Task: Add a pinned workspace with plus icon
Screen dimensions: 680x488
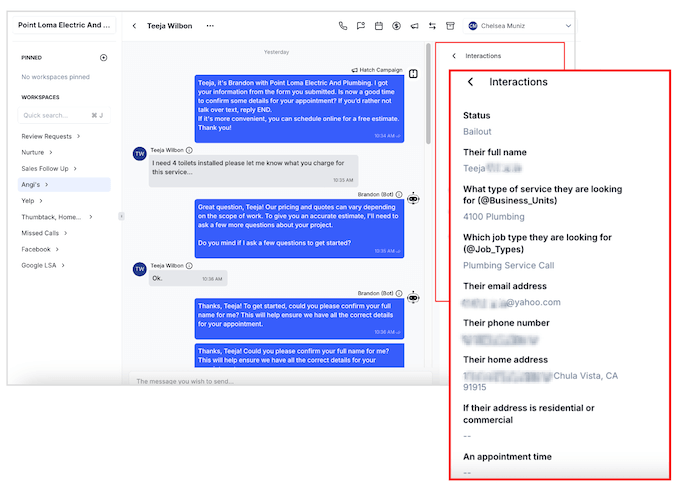Action: [x=104, y=58]
